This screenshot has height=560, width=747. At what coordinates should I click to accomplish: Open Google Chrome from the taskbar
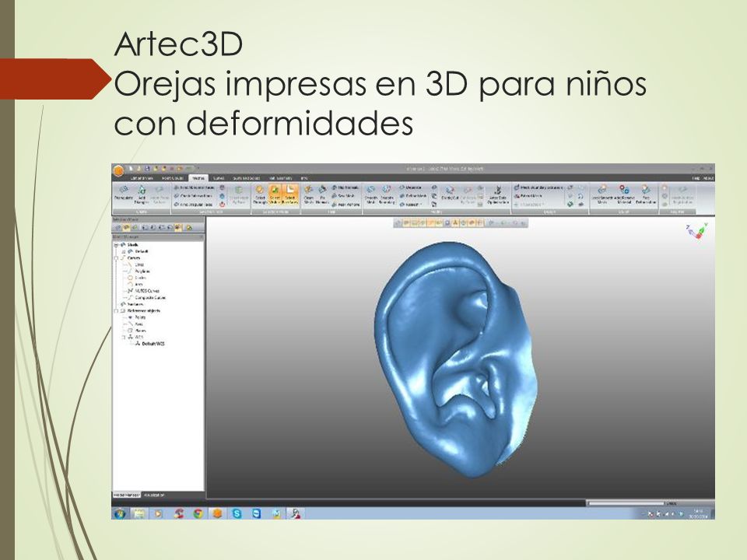(x=198, y=513)
